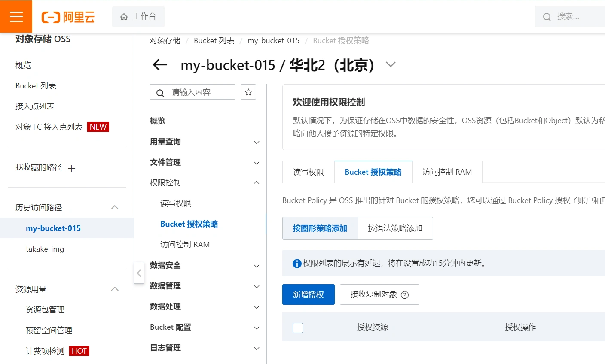Screen dimensions: 605x364
Task: Select 按语法策略添加 mode
Action: [395, 228]
